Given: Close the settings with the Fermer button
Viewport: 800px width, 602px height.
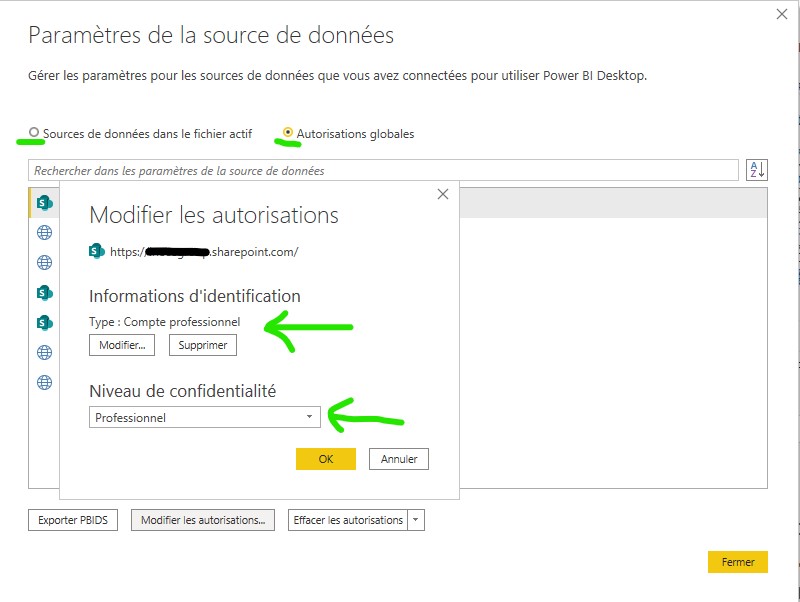Looking at the screenshot, I should 737,562.
